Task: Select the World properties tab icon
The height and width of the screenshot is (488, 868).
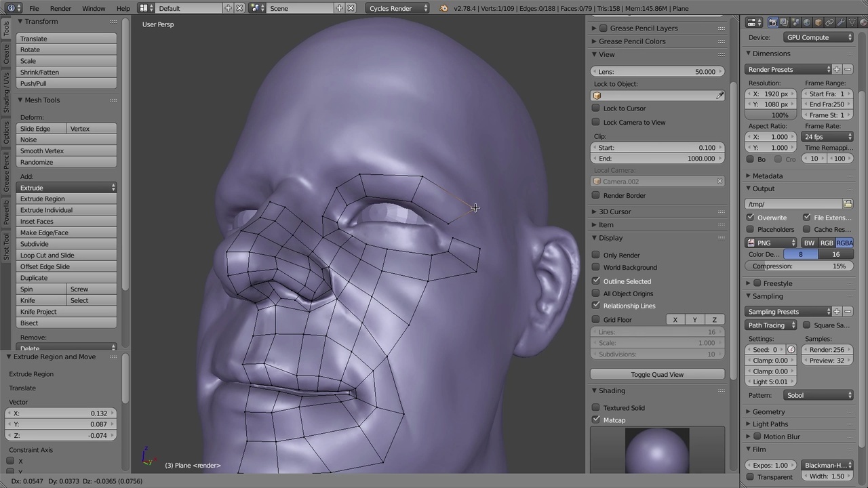Action: pyautogui.click(x=807, y=22)
